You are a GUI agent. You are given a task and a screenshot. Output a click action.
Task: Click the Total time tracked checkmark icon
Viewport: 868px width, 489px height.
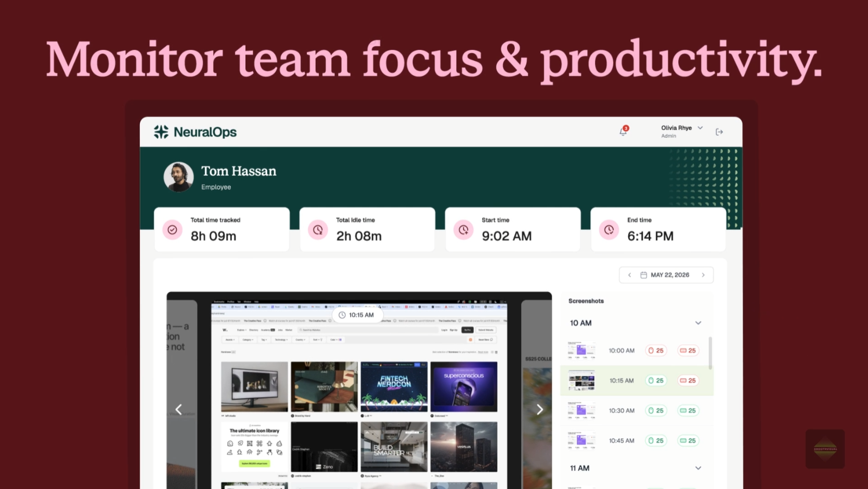tap(173, 230)
